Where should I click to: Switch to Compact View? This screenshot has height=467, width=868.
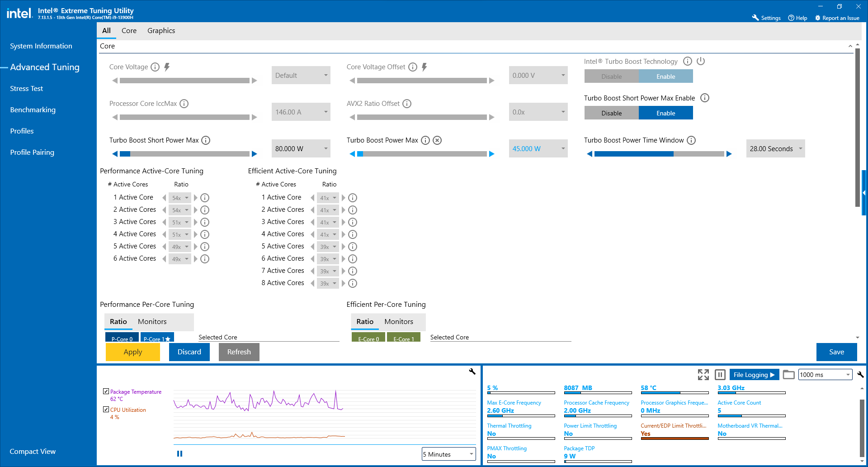tap(33, 451)
